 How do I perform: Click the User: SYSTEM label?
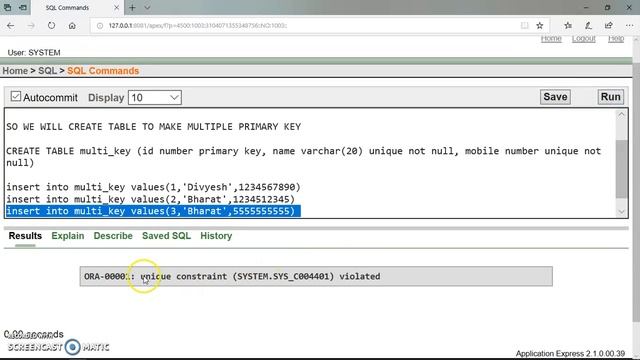pos(34,53)
